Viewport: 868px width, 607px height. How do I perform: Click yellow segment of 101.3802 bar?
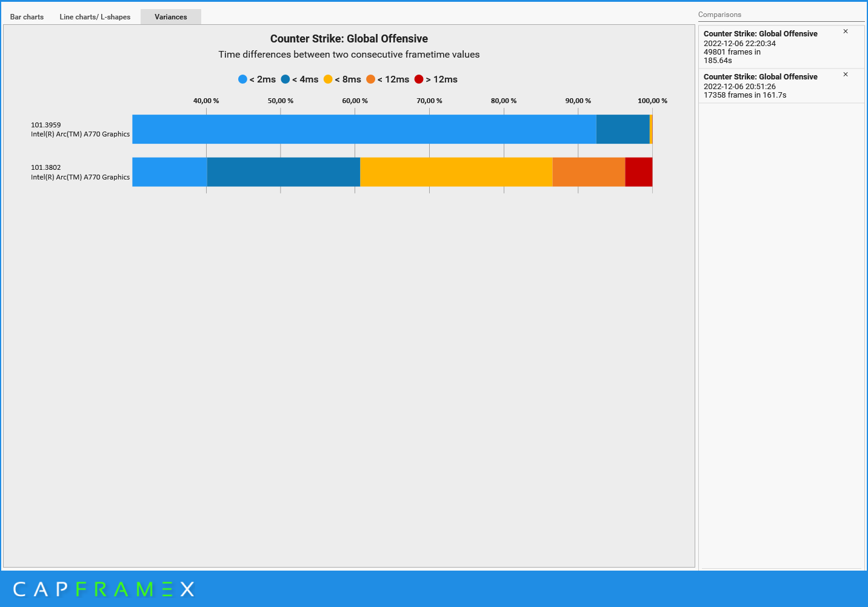pos(456,172)
